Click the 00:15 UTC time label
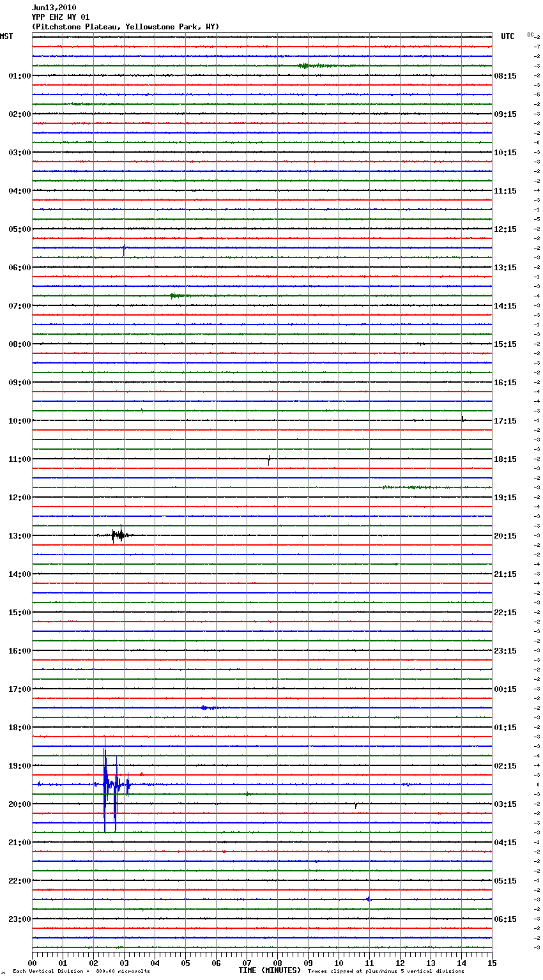543x980 pixels. point(505,689)
